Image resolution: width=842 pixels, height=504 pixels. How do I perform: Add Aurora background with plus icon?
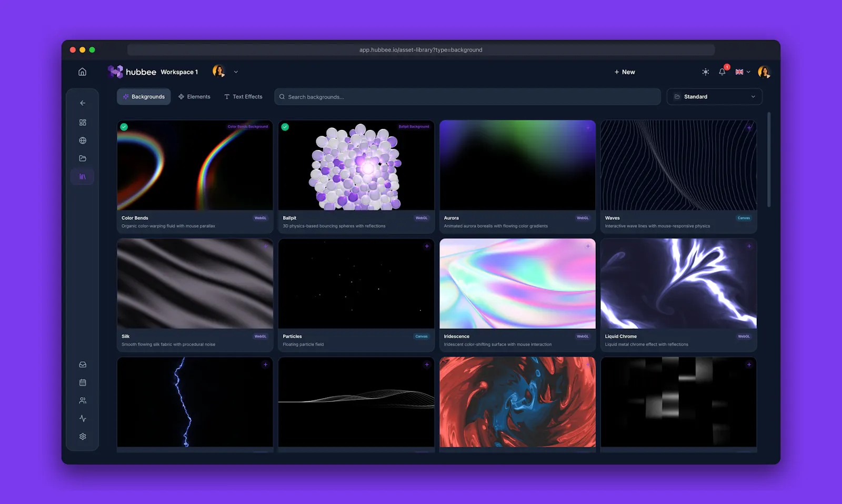[588, 128]
